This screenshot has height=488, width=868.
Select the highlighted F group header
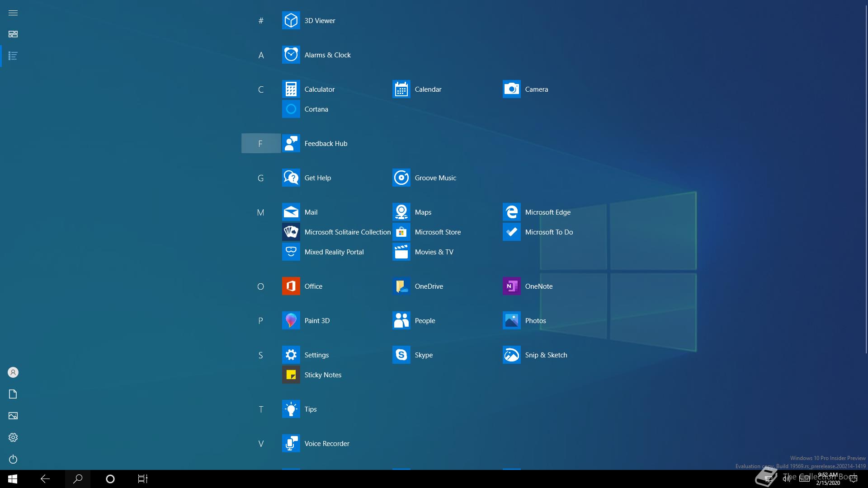point(261,143)
